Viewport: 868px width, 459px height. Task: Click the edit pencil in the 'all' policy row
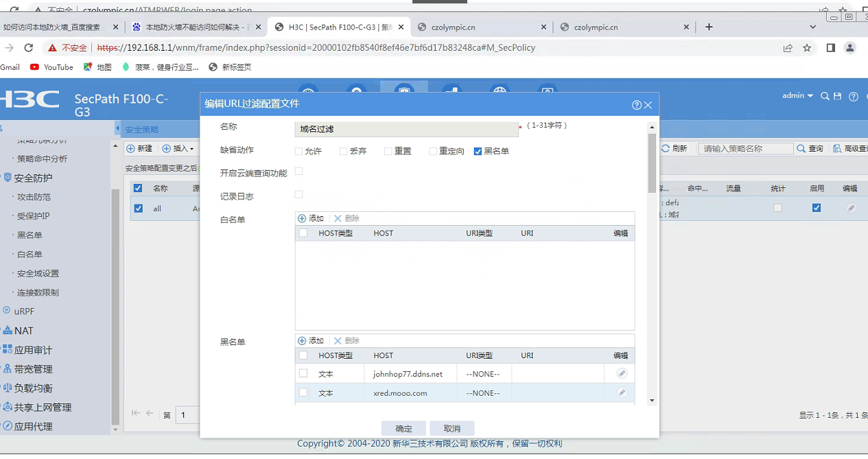tap(851, 208)
